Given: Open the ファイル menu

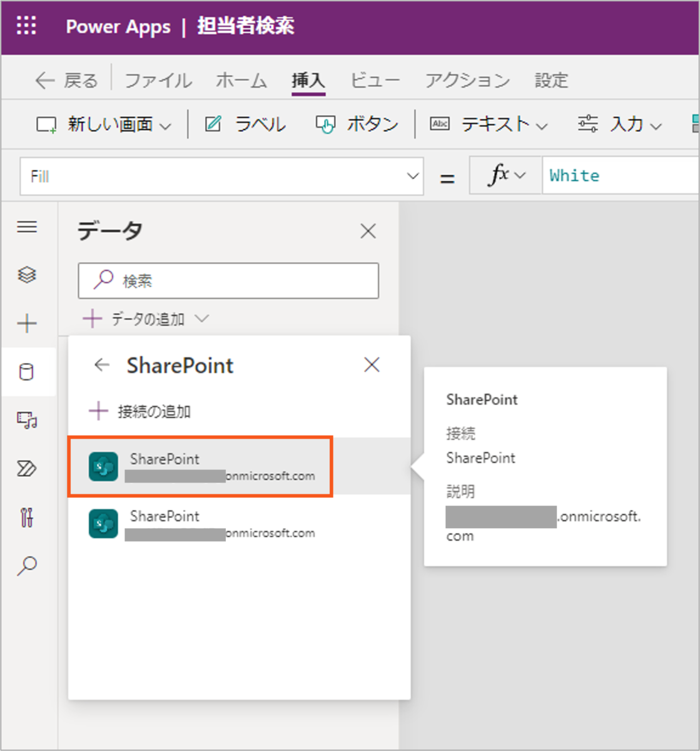Looking at the screenshot, I should (x=158, y=81).
